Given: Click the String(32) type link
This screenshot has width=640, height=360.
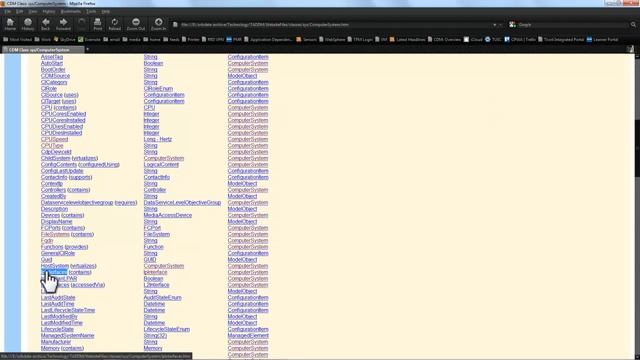Looking at the screenshot, I should (x=155, y=336).
